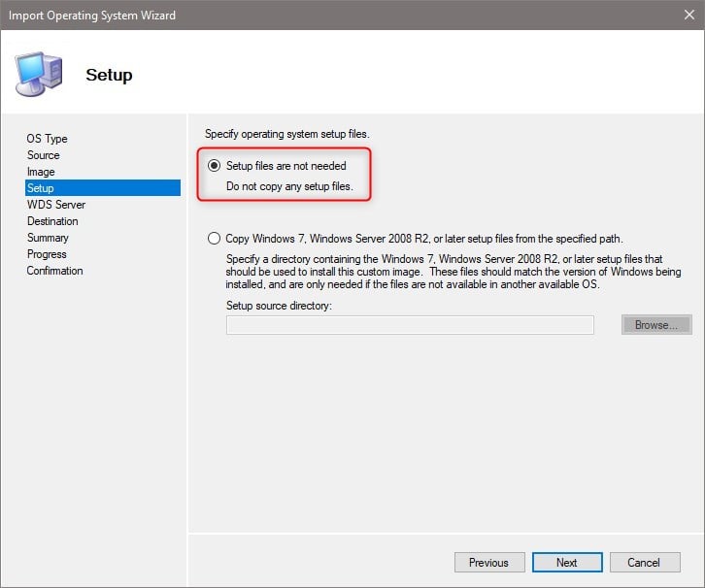Select the Progress step
705x588 pixels.
(x=47, y=254)
